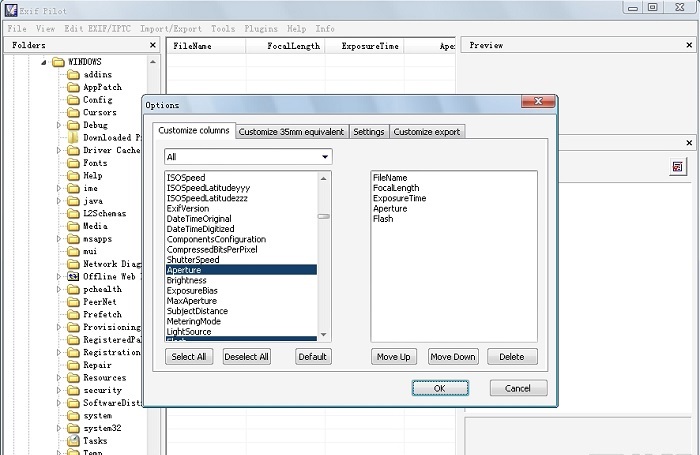Click the red toolbar icon in right panel
Viewport: 700px width, 455px height.
coord(677,166)
